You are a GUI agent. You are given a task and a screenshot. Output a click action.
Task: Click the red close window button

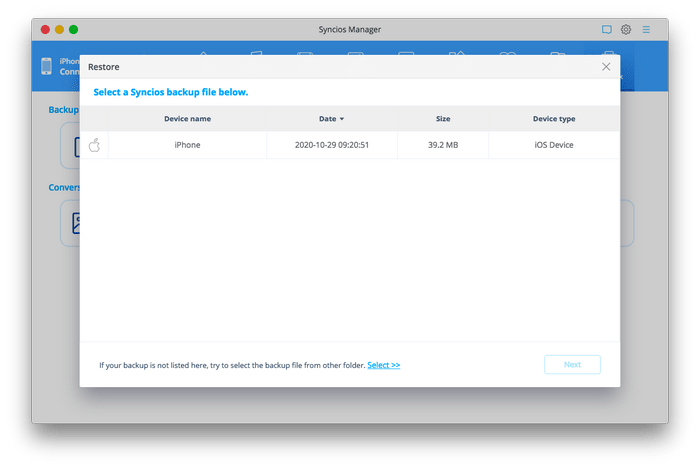[45, 29]
